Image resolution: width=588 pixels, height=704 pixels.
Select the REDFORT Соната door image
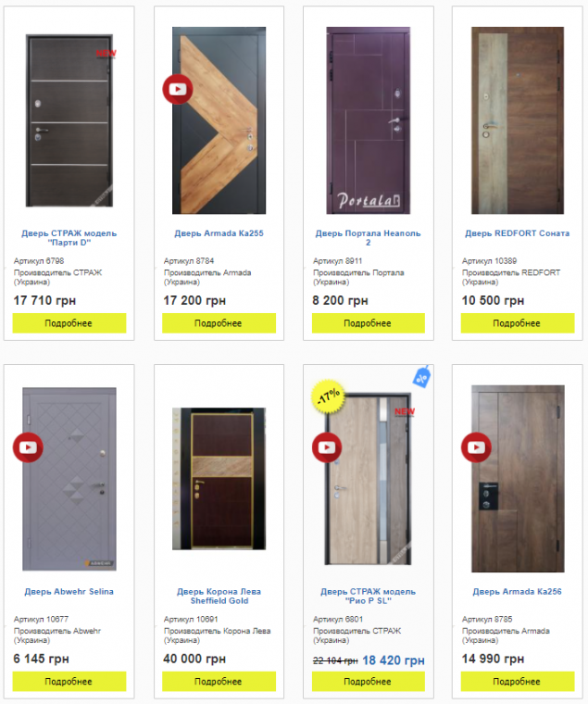(518, 120)
